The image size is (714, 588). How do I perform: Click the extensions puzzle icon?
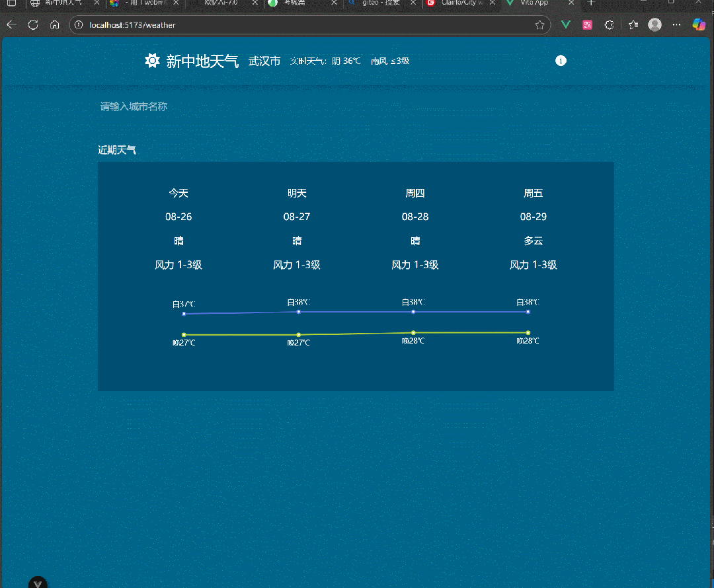tap(609, 24)
